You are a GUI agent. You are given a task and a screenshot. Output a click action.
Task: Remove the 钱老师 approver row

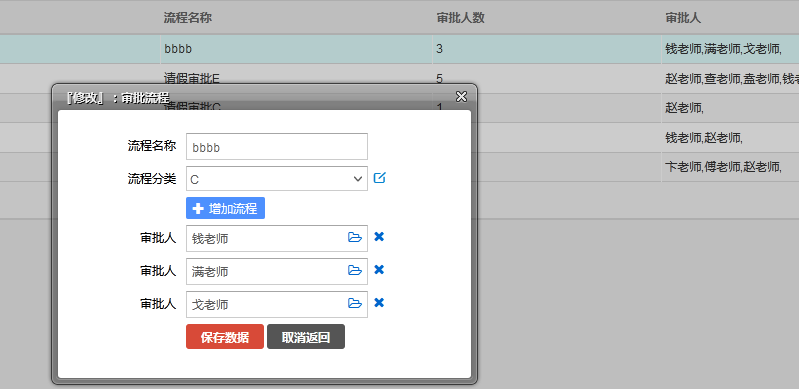379,237
